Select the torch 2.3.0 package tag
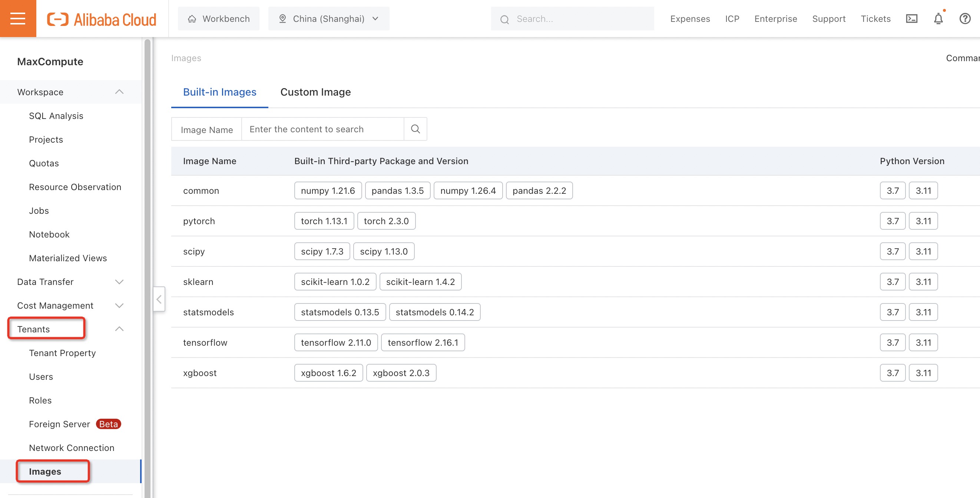 click(386, 221)
